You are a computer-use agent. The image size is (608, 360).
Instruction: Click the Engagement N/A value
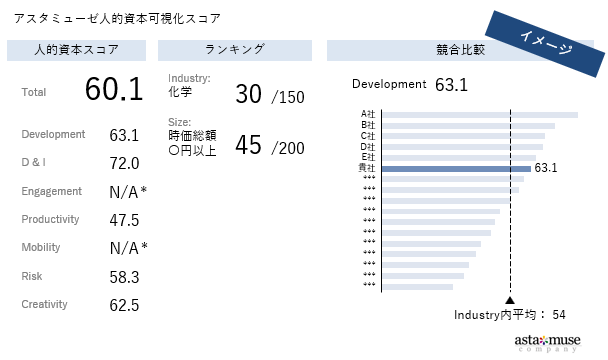[128, 192]
